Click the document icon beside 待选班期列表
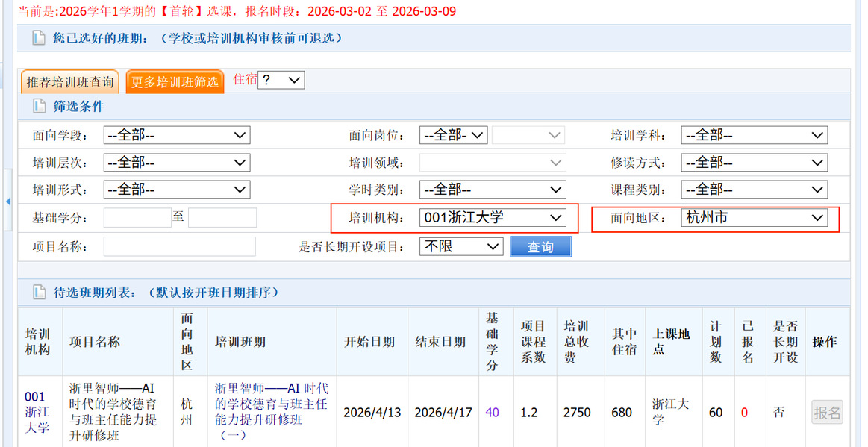Screen dimensions: 868x447 (x=38, y=293)
